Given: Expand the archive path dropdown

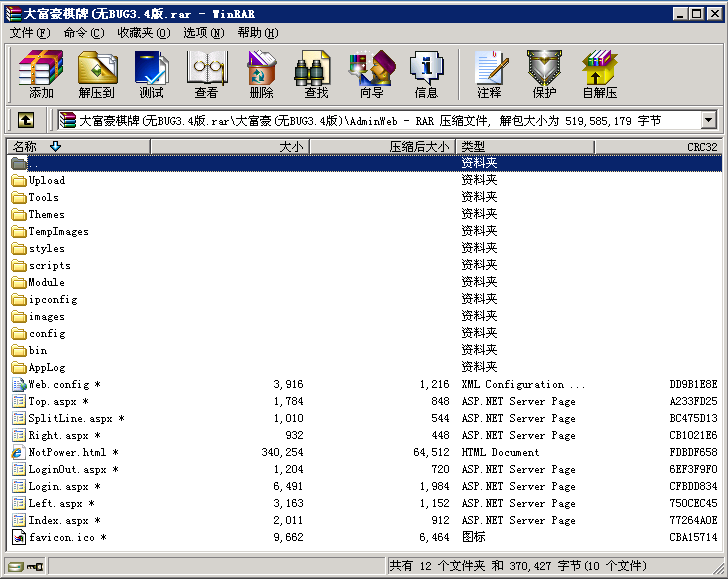Looking at the screenshot, I should pyautogui.click(x=709, y=120).
